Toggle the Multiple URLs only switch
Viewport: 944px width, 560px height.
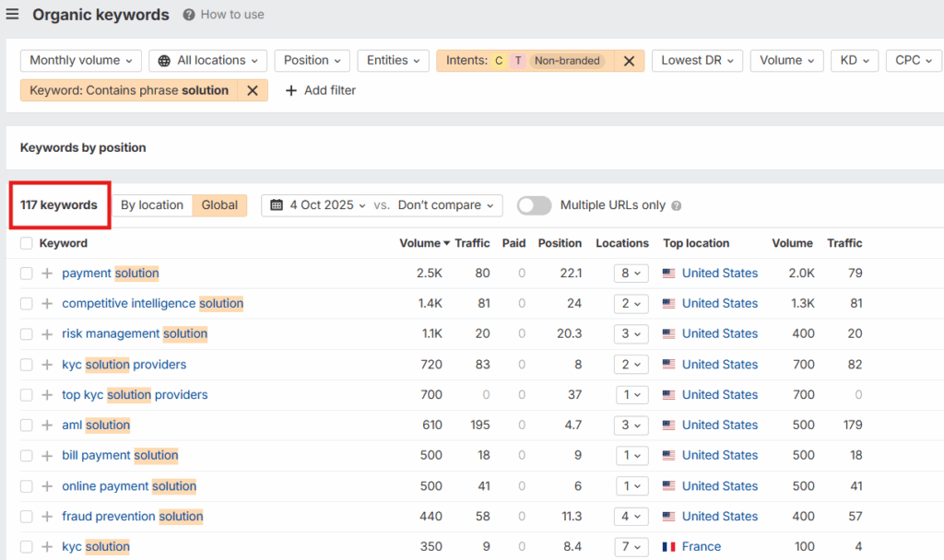tap(535, 205)
